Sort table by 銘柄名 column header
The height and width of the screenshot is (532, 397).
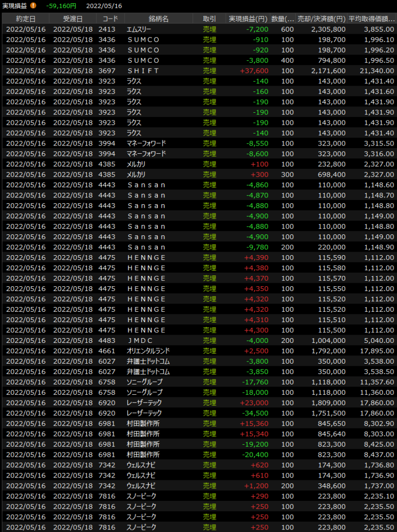tap(158, 19)
